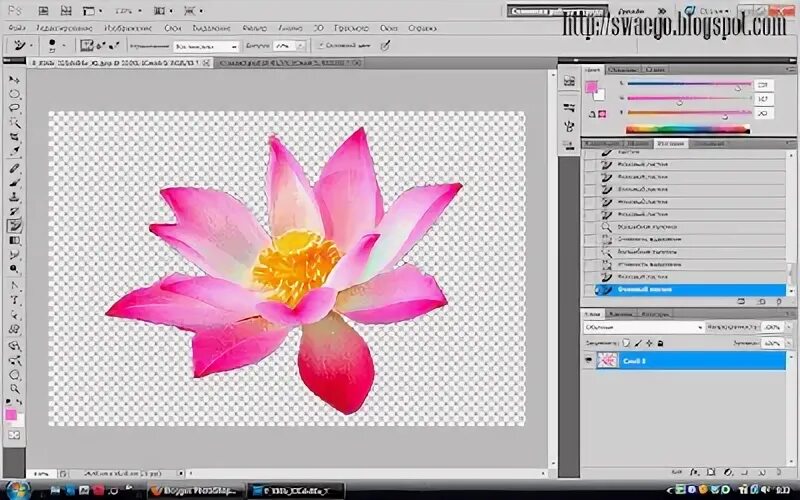This screenshot has width=800, height=500.
Task: Switch to the Образцы tab in the Color panel
Action: (x=622, y=69)
